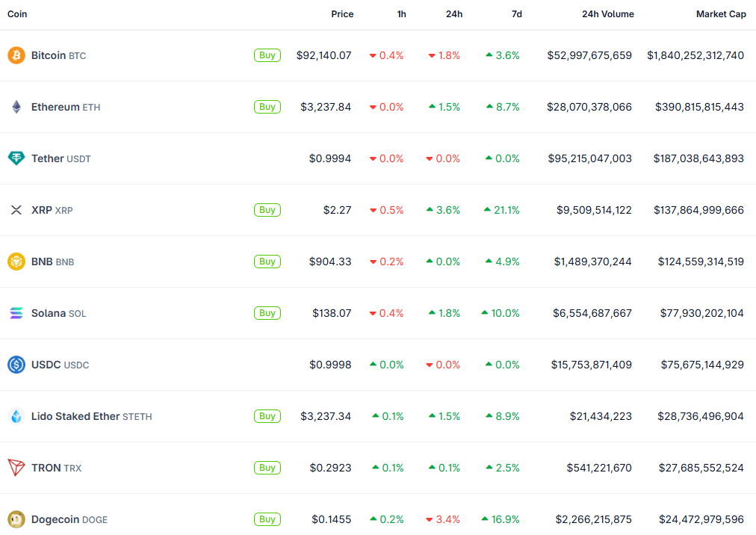Sort by the 24h Volume column header

607,14
